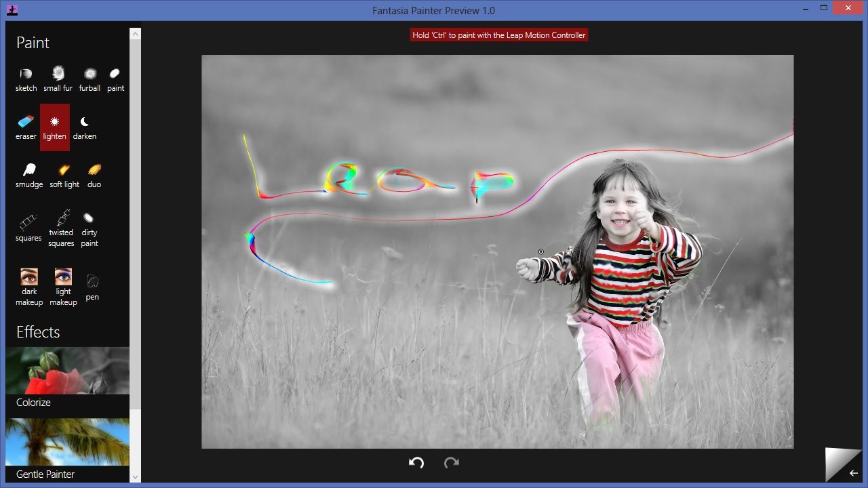The width and height of the screenshot is (868, 488).
Task: Click the undo arrow button
Action: 416,462
